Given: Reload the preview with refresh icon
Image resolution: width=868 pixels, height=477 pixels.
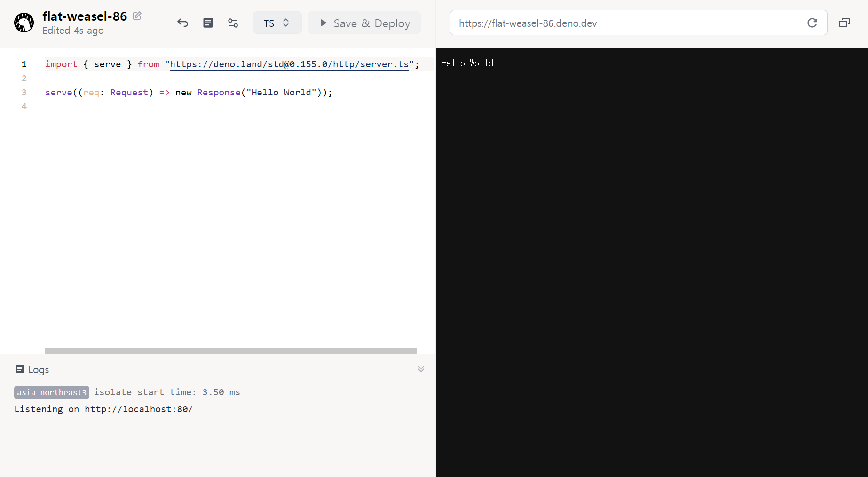Looking at the screenshot, I should [812, 23].
